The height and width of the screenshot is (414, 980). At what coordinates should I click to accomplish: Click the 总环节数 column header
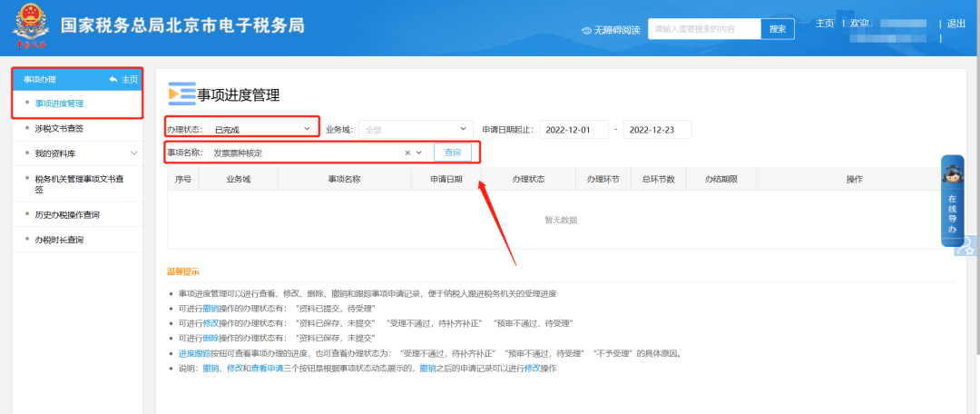coord(658,179)
